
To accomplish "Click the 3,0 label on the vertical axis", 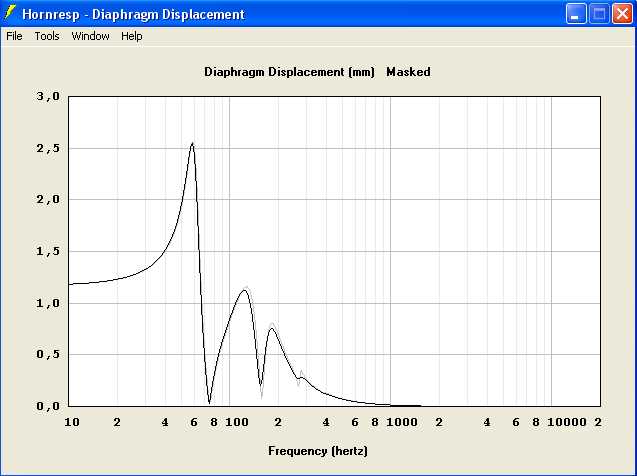I will pyautogui.click(x=48, y=97).
